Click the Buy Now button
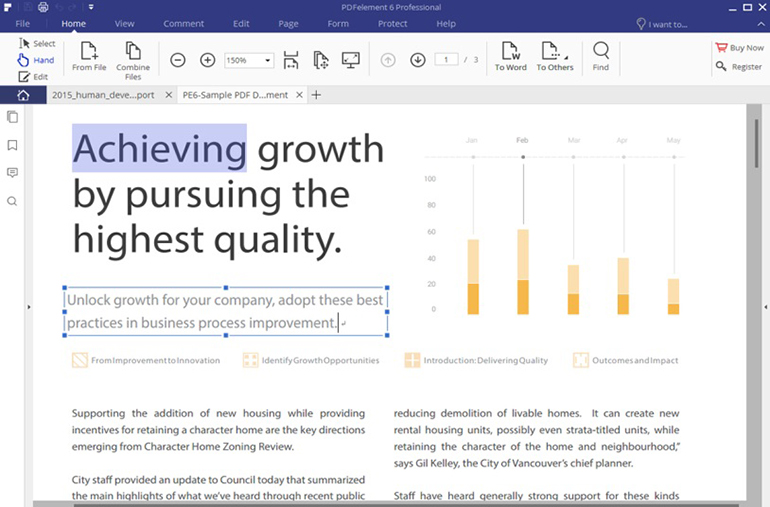 [x=739, y=48]
